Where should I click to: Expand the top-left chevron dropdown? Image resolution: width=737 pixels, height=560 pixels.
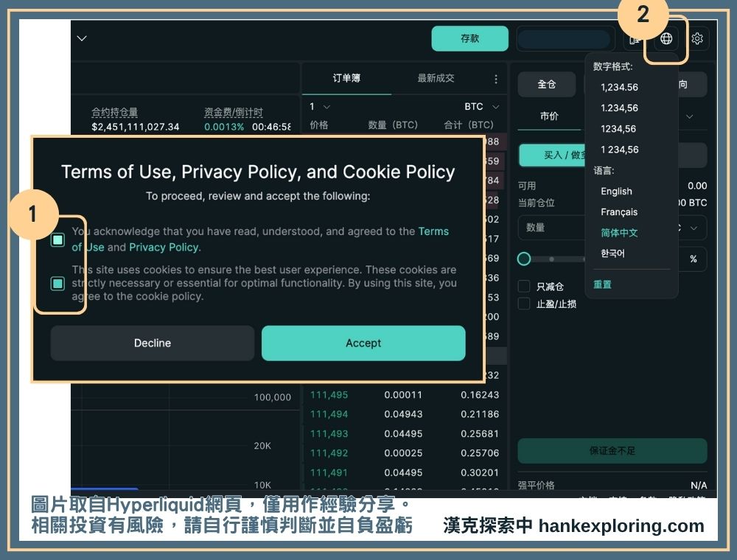click(x=82, y=38)
